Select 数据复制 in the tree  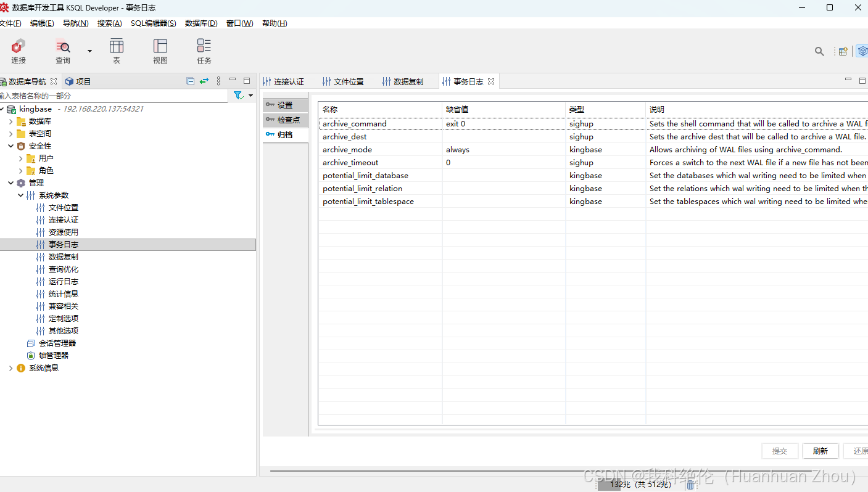click(64, 257)
